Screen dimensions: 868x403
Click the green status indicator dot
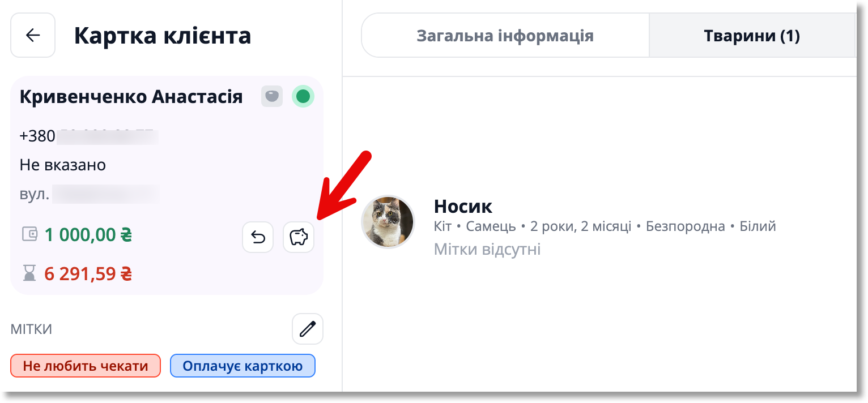[303, 97]
